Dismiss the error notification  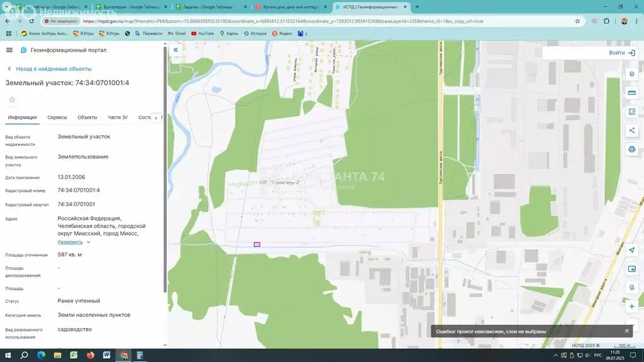(x=626, y=331)
